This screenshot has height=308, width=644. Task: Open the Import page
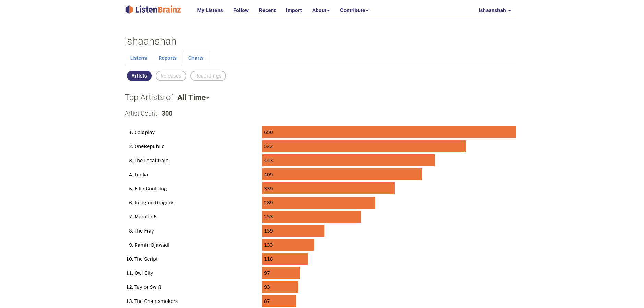[294, 10]
